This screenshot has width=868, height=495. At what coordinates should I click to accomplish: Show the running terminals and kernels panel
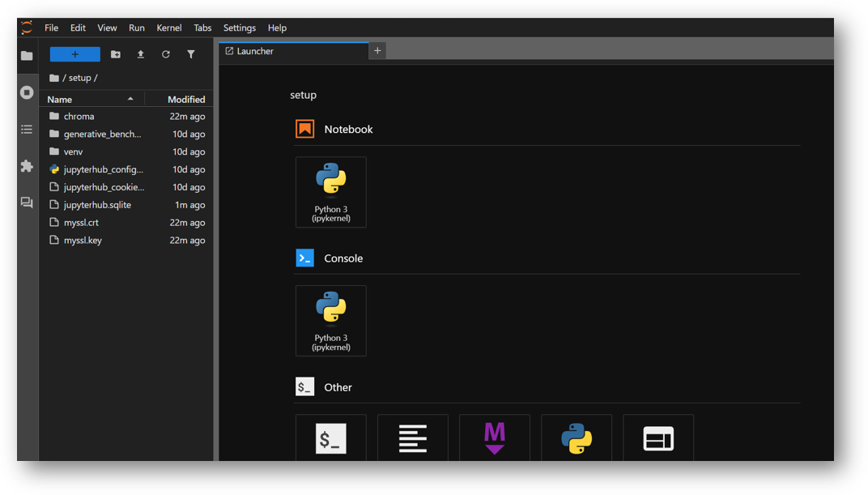[x=26, y=92]
